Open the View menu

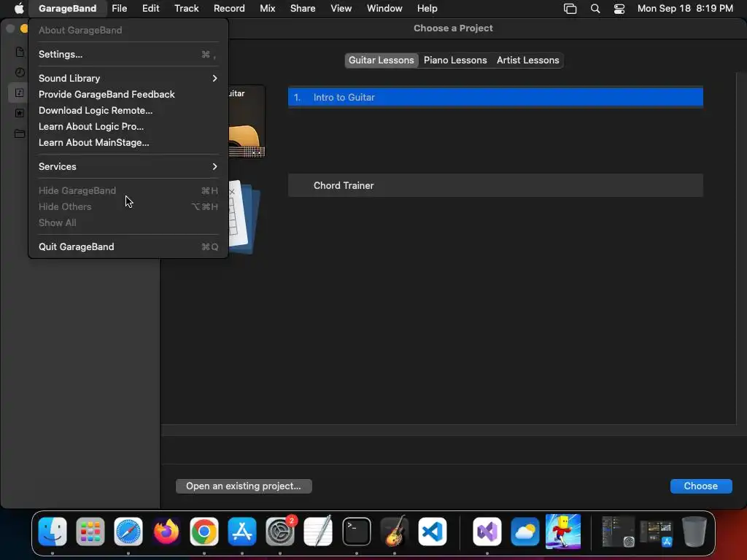click(341, 9)
